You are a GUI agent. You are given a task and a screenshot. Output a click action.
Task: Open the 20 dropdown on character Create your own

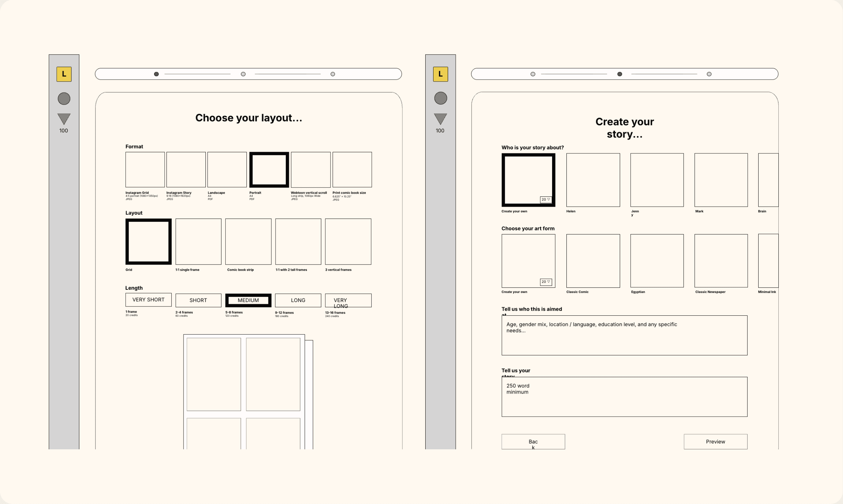(x=546, y=200)
